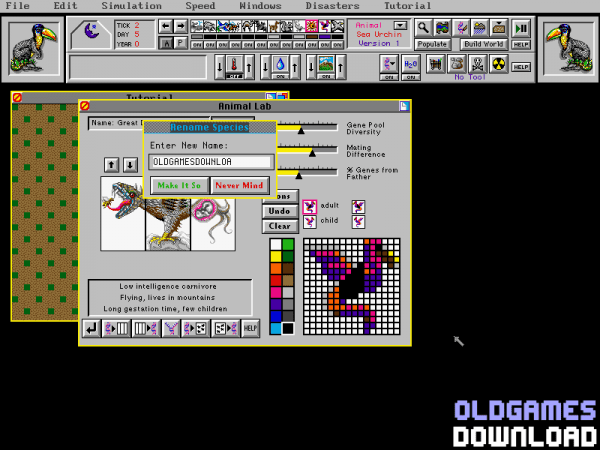Click the return arrow icon in Animal Lab
The image size is (600, 450).
coord(92,328)
